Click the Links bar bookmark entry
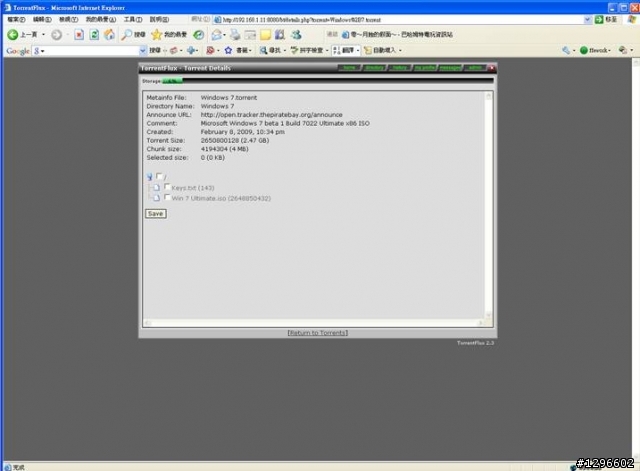The image size is (640, 471). (398, 35)
